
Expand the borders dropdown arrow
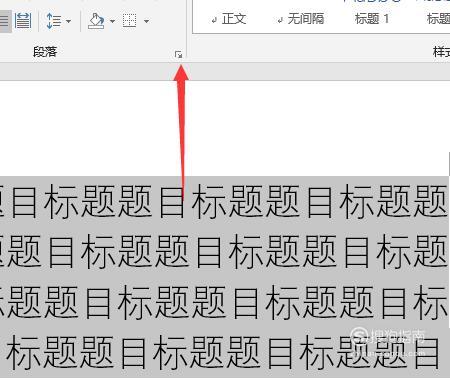pyautogui.click(x=146, y=21)
